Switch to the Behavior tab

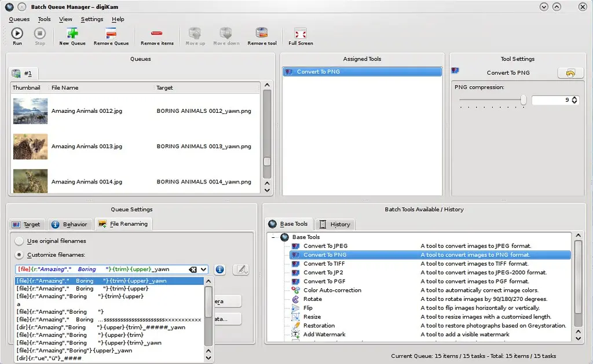click(x=69, y=225)
